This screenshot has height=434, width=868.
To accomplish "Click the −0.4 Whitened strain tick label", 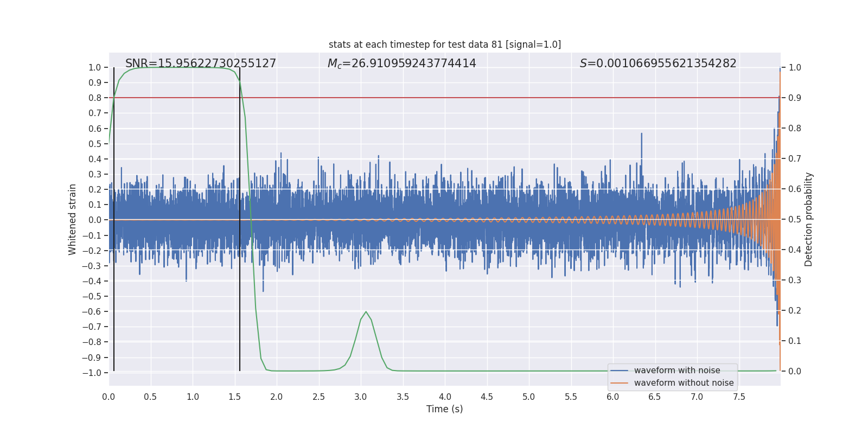I will tap(92, 281).
